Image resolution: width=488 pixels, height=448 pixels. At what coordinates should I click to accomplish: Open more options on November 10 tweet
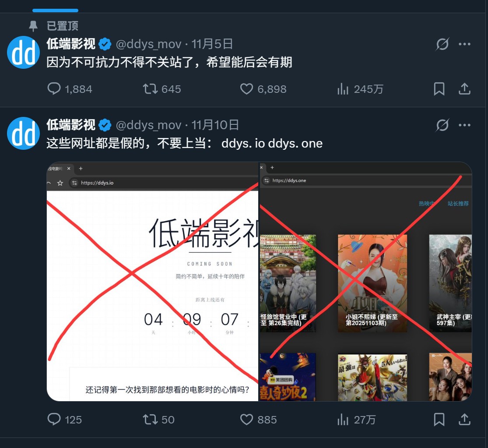pos(465,125)
